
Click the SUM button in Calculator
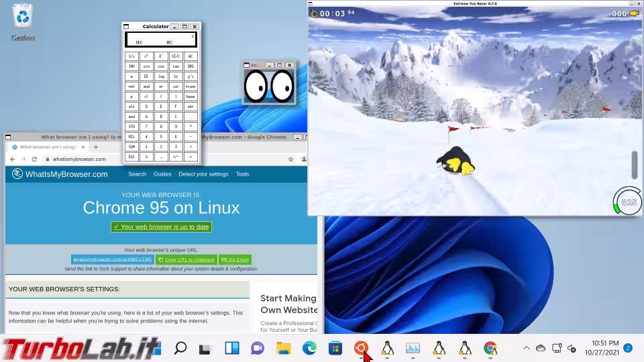[x=131, y=147]
